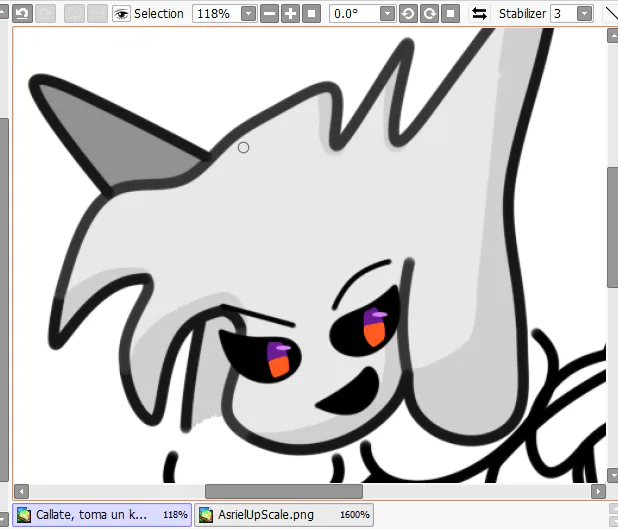Flip the view horizontally with arrows icon
The image size is (618, 529).
pos(479,14)
